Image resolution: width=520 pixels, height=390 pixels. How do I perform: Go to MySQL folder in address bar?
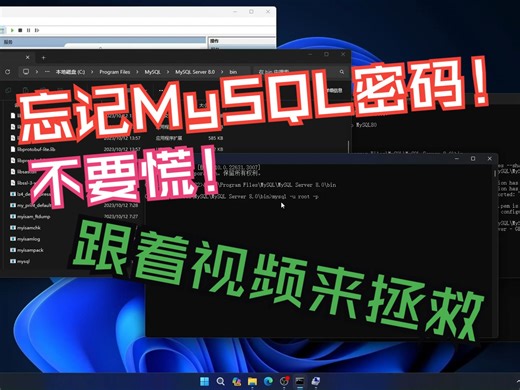(x=152, y=72)
